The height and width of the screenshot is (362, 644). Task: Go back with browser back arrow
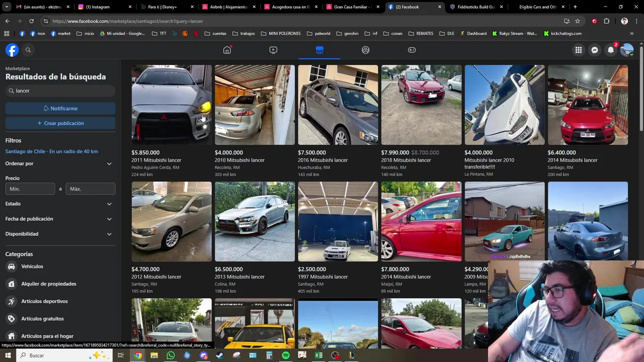tap(7, 21)
